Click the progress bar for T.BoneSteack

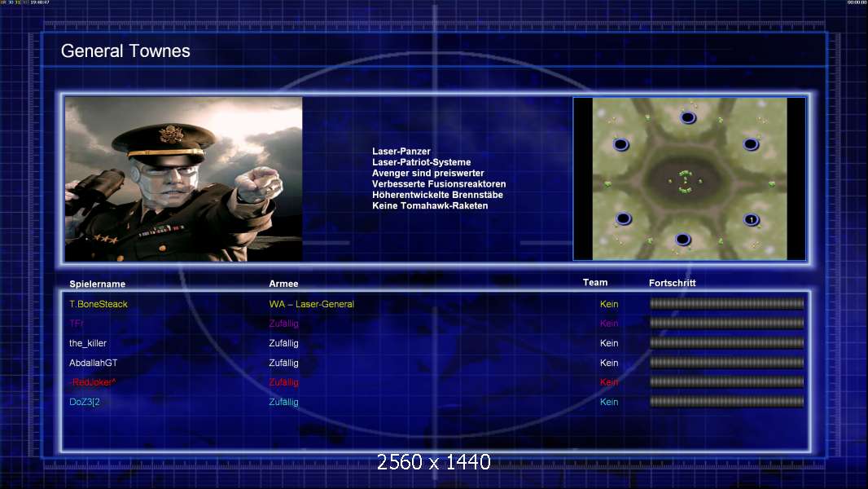click(x=727, y=303)
